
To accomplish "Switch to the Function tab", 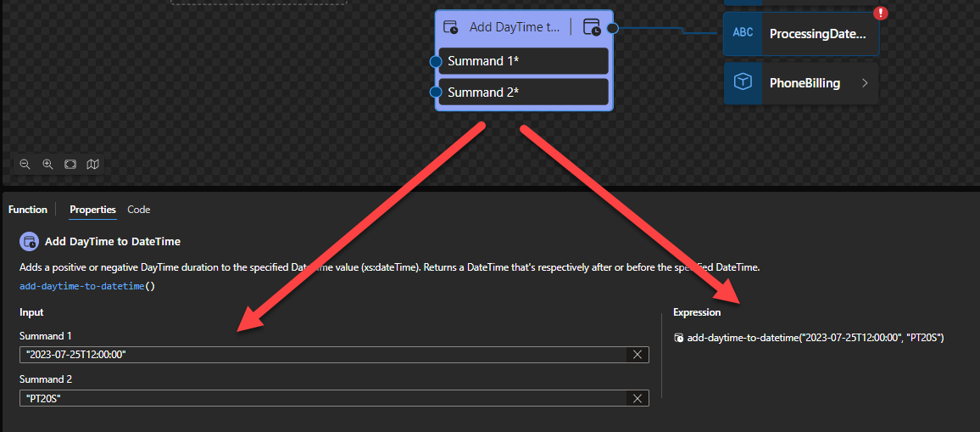I will [x=28, y=210].
